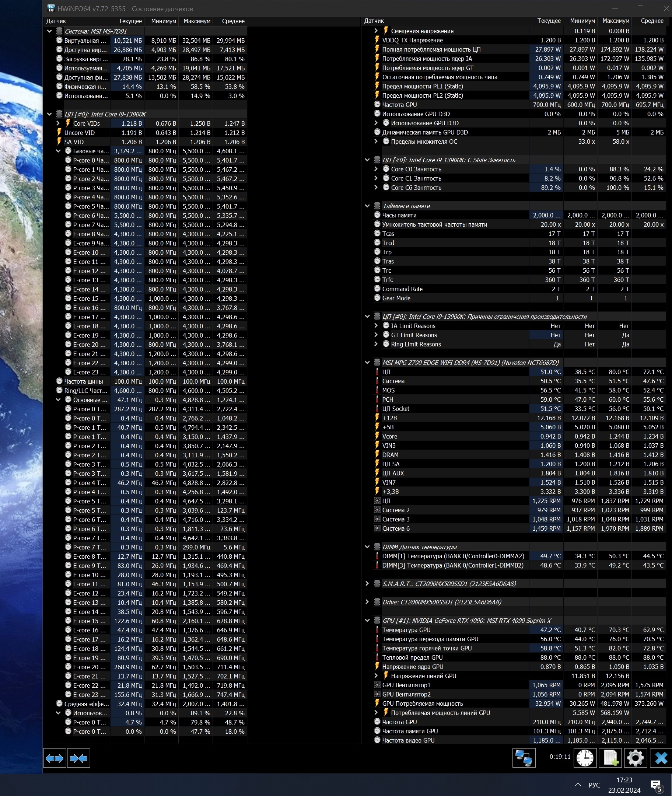Click the thermometer icon beside Температура GPU
The height and width of the screenshot is (796, 672).
point(377,630)
